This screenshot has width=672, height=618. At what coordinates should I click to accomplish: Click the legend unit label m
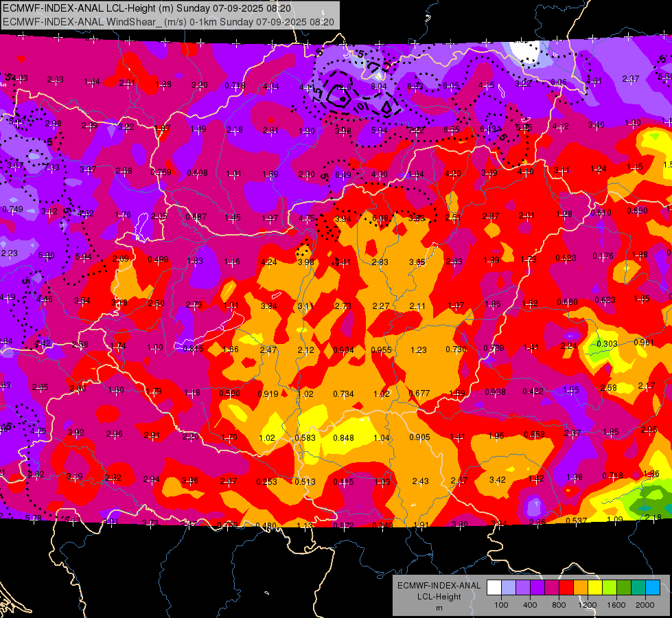pyautogui.click(x=439, y=608)
